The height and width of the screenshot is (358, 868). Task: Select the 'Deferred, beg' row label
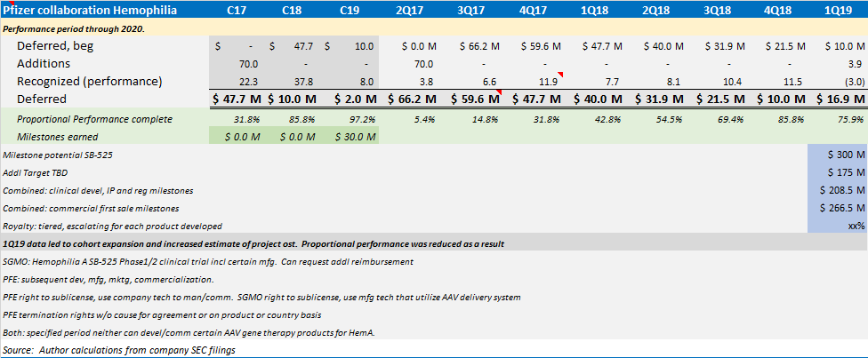pyautogui.click(x=55, y=46)
